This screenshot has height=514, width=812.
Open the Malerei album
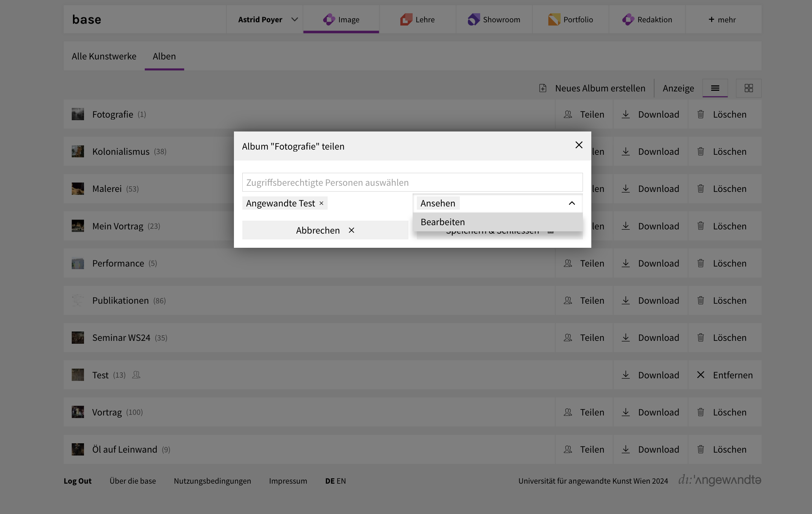tap(107, 189)
